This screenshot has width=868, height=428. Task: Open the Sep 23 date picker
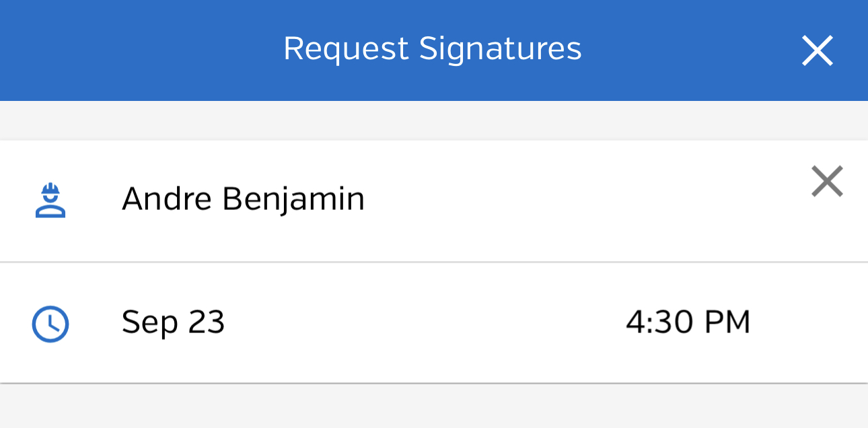173,322
